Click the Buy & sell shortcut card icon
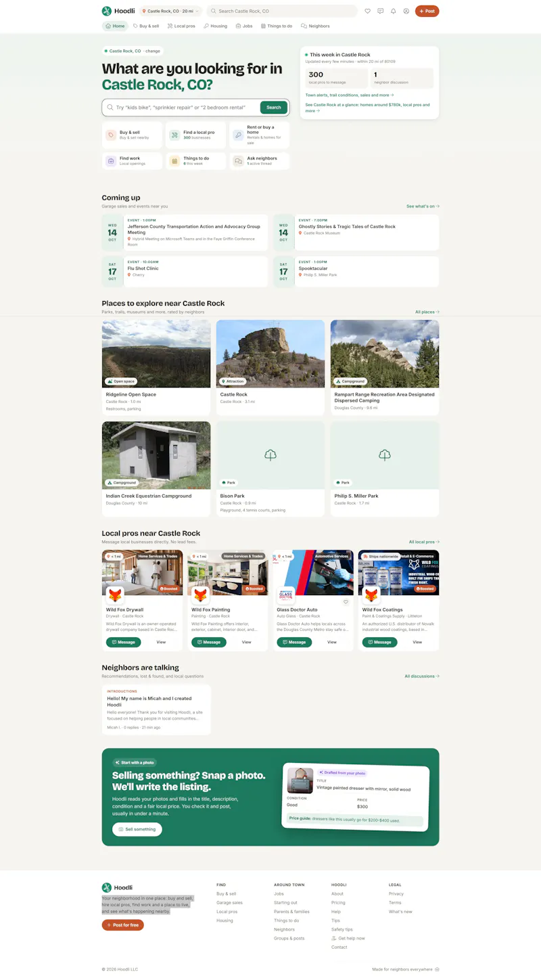 (x=111, y=135)
